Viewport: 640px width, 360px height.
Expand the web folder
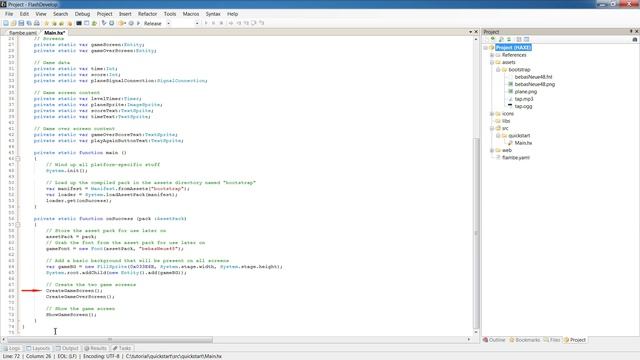click(x=492, y=150)
